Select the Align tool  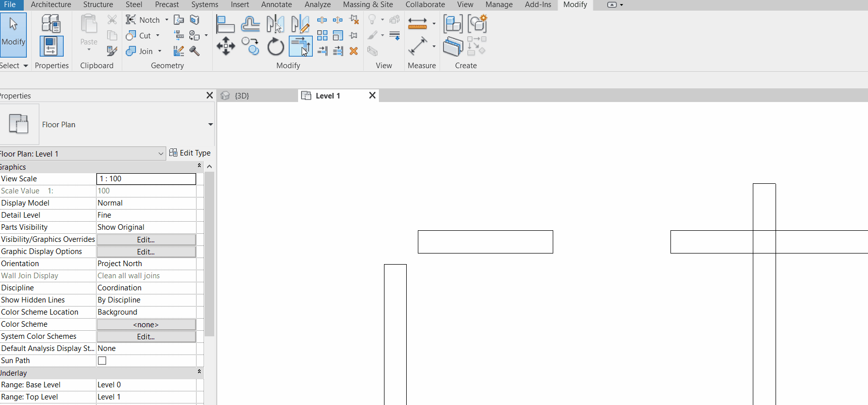[x=225, y=24]
